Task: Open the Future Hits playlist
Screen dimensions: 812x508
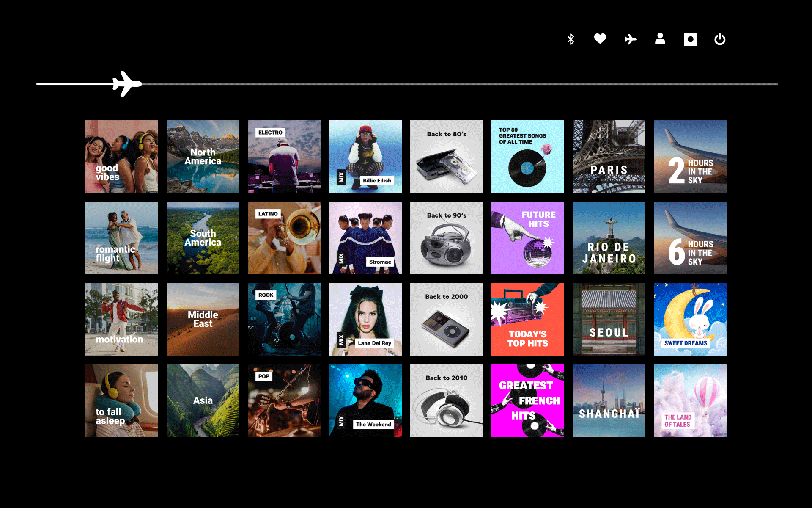Action: click(528, 238)
